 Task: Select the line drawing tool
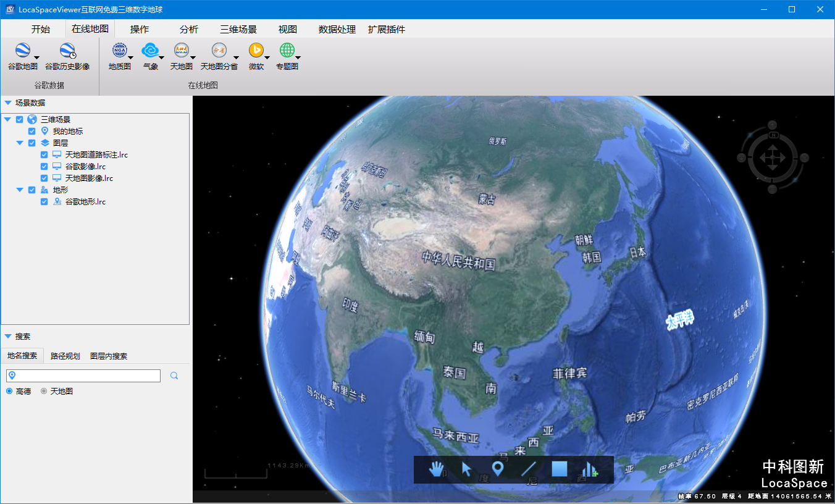coord(528,469)
